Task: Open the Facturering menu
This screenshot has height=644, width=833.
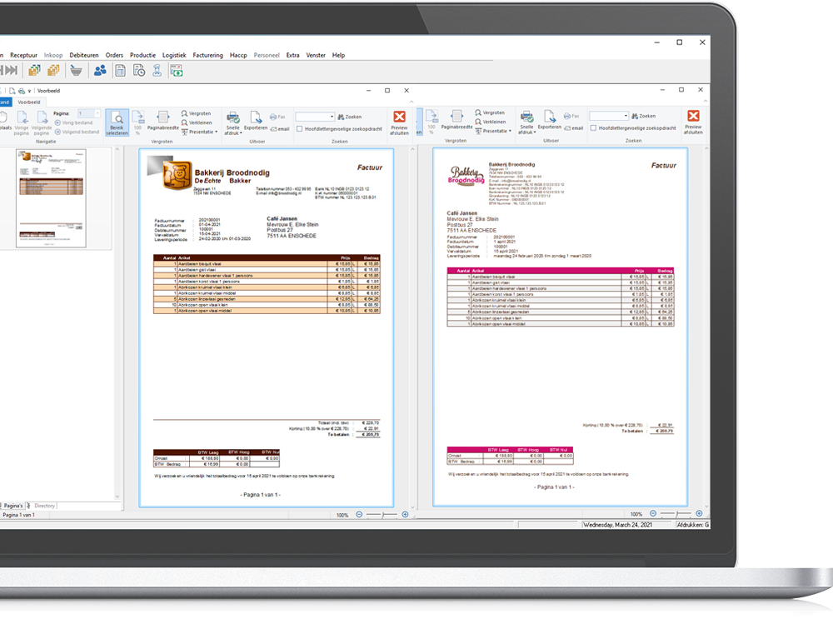Action: pyautogui.click(x=207, y=55)
